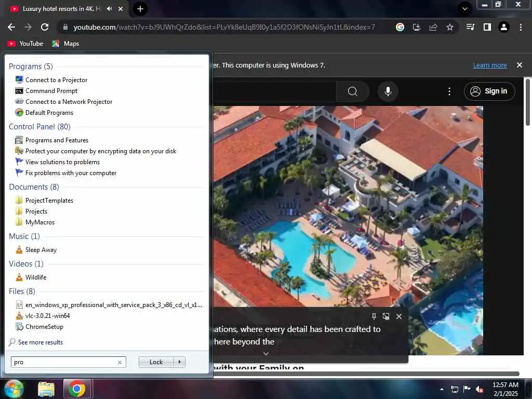Click the Learn more link in the Windows 7 notice
The height and width of the screenshot is (399, 532).
pyautogui.click(x=490, y=65)
